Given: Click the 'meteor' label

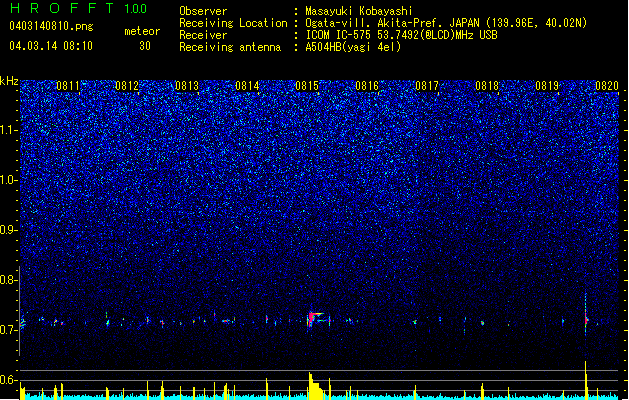Looking at the screenshot, I should click(142, 31).
